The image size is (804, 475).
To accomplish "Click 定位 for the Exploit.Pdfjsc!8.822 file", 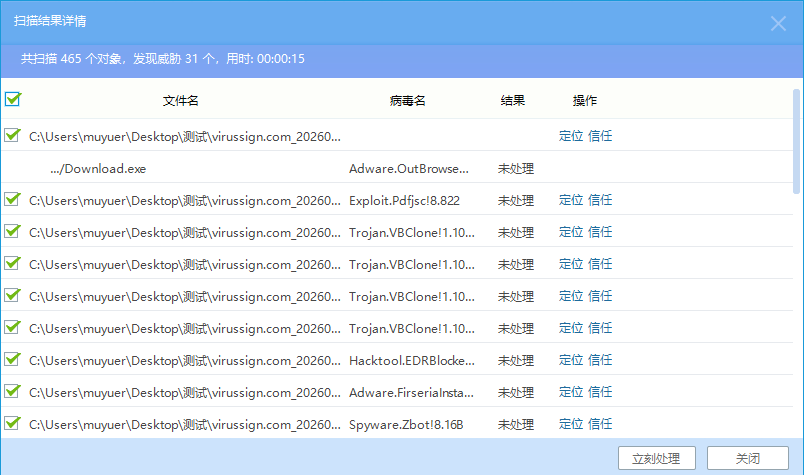I will tap(570, 200).
